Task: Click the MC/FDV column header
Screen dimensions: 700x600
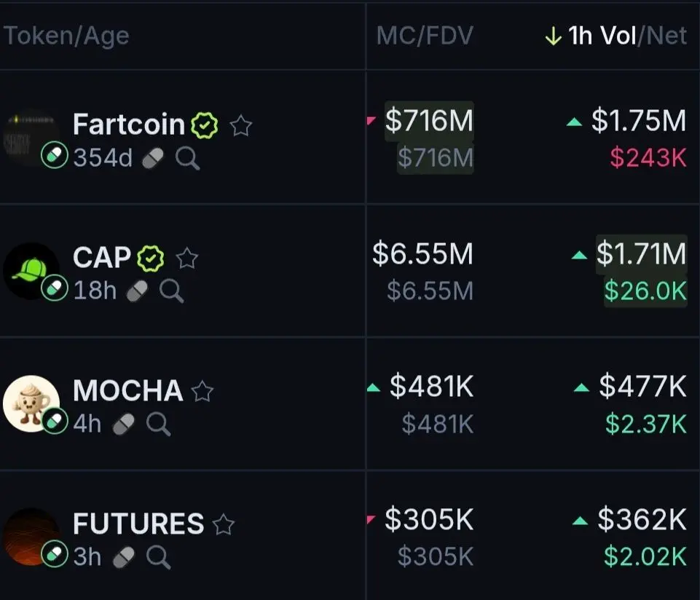Action: point(425,36)
